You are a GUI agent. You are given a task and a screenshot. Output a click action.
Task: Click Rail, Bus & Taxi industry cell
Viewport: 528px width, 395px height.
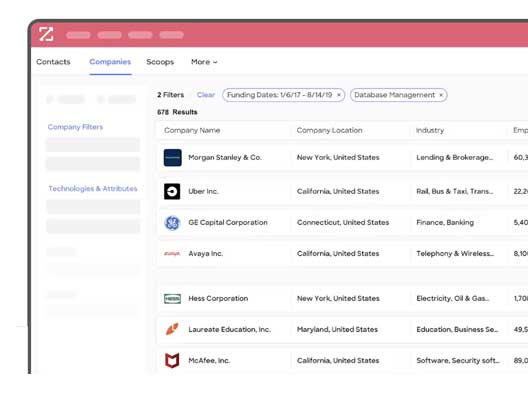coord(455,191)
